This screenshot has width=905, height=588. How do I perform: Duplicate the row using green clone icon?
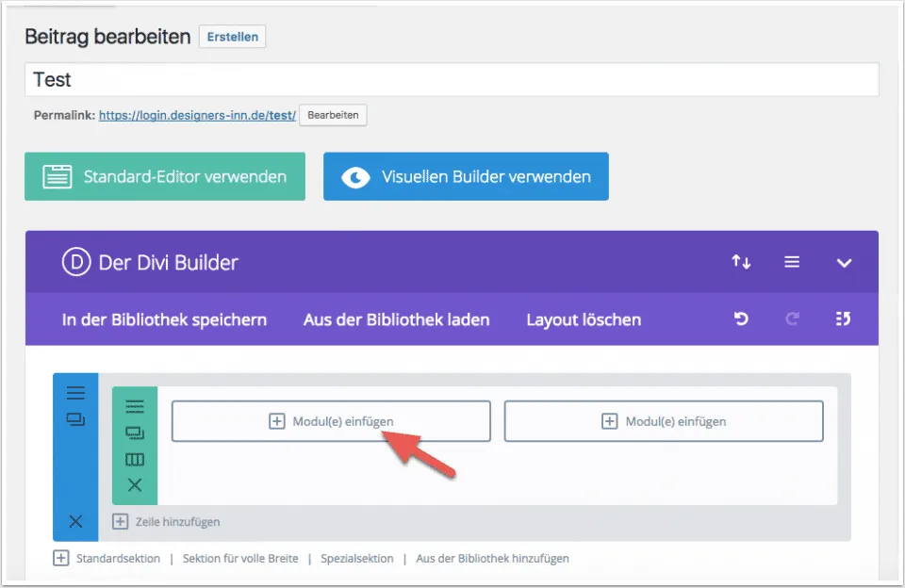pyautogui.click(x=135, y=433)
